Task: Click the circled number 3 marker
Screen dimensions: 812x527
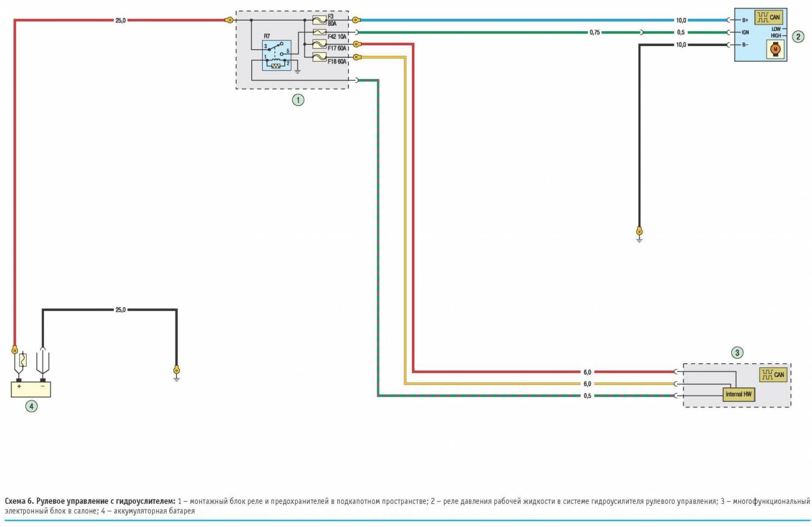Action: click(737, 353)
